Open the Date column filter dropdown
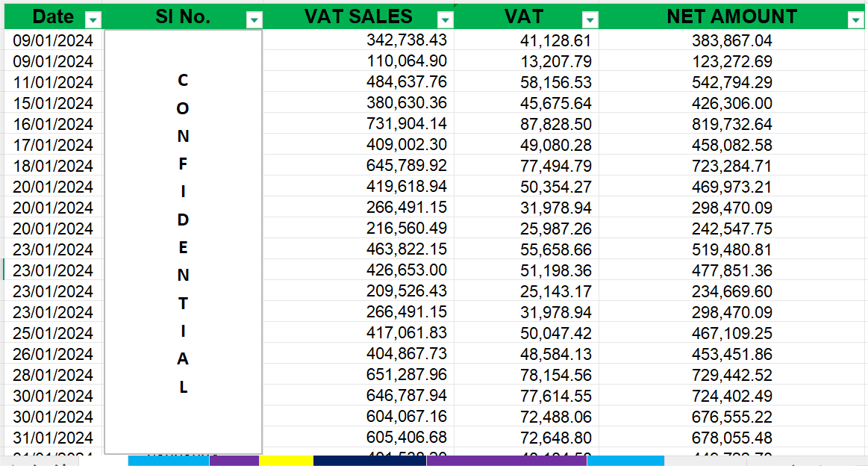 coord(93,20)
